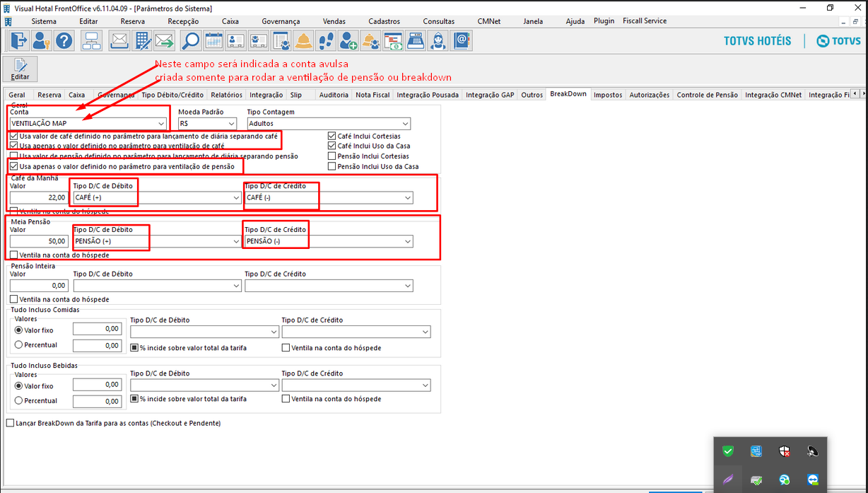Open the Tipo Contagem dropdown

pos(329,123)
